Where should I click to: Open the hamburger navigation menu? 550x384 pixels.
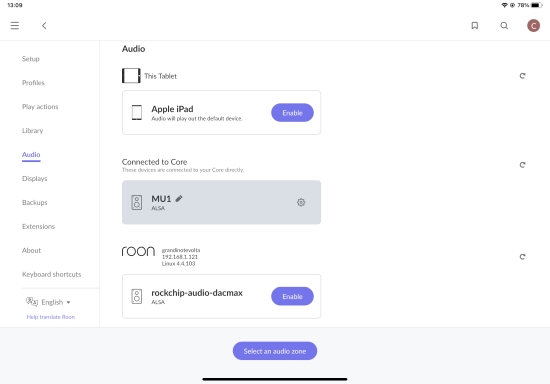(x=15, y=26)
